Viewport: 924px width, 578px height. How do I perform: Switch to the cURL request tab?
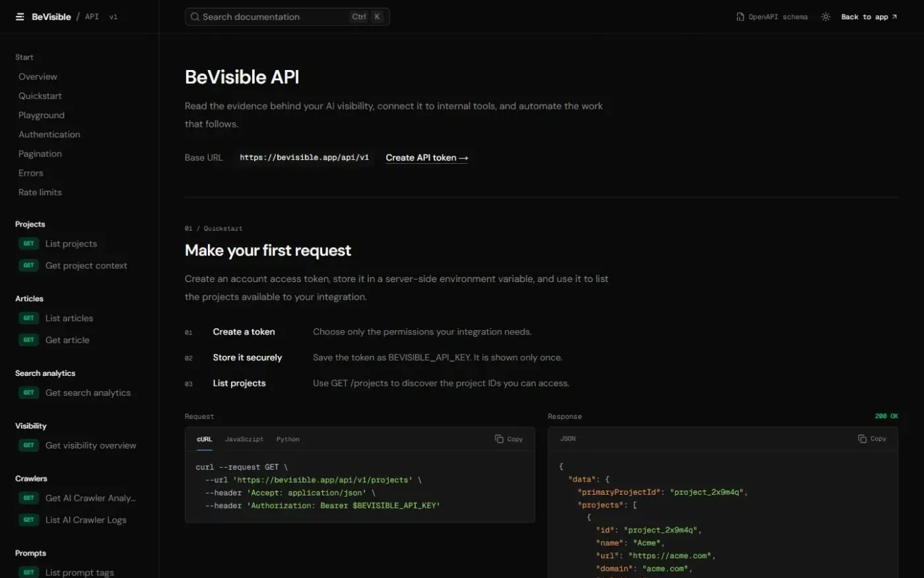205,439
